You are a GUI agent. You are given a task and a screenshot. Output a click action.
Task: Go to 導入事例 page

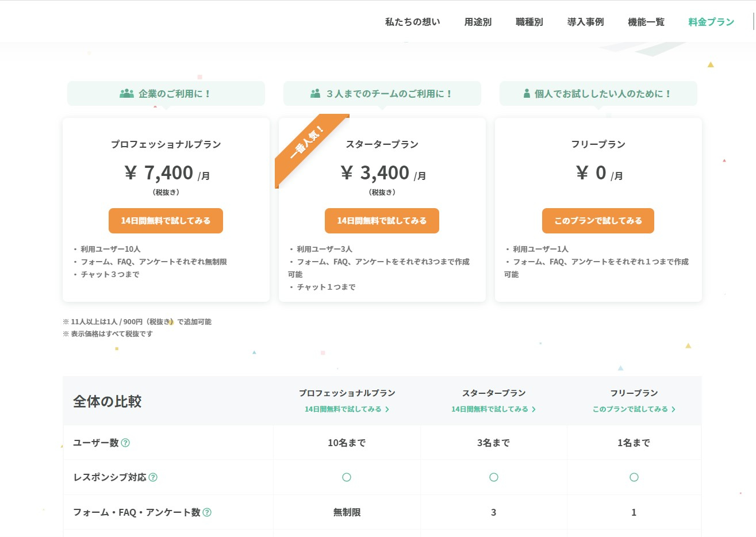(585, 22)
